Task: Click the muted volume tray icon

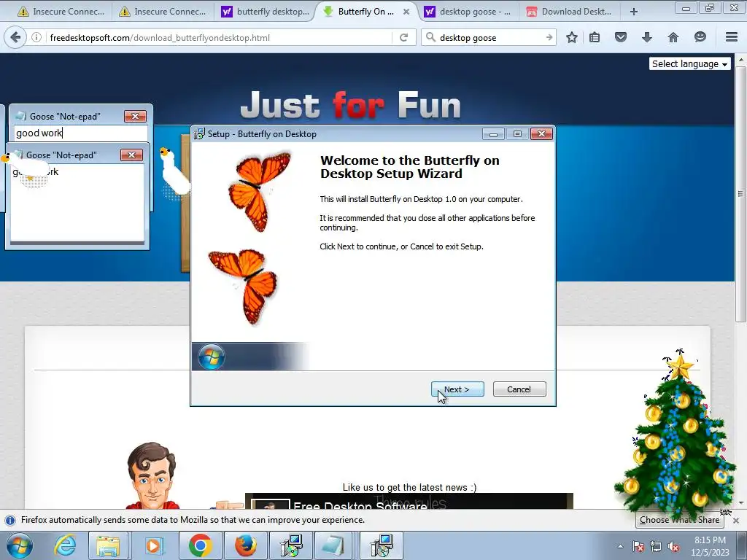Action: coord(673,547)
